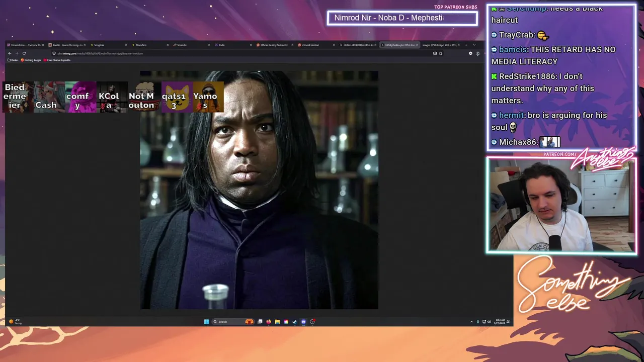Open network settings from the tray
Image resolution: width=644 pixels, height=362 pixels.
(484, 322)
